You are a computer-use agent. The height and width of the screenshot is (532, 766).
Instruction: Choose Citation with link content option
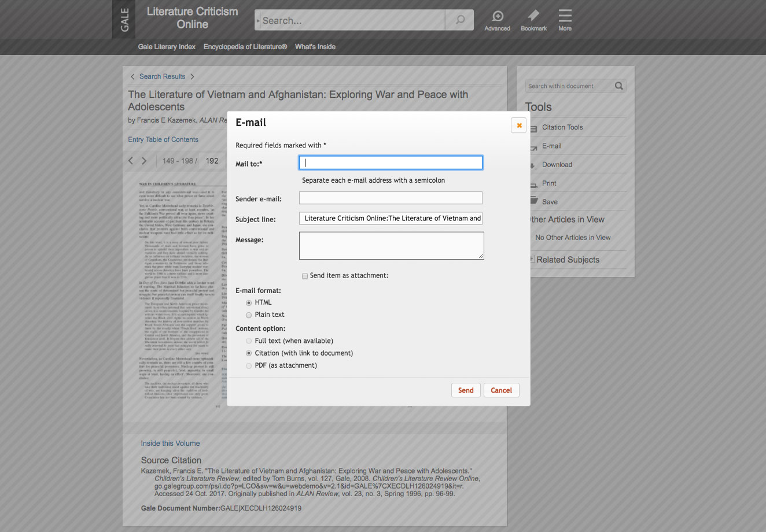click(249, 353)
